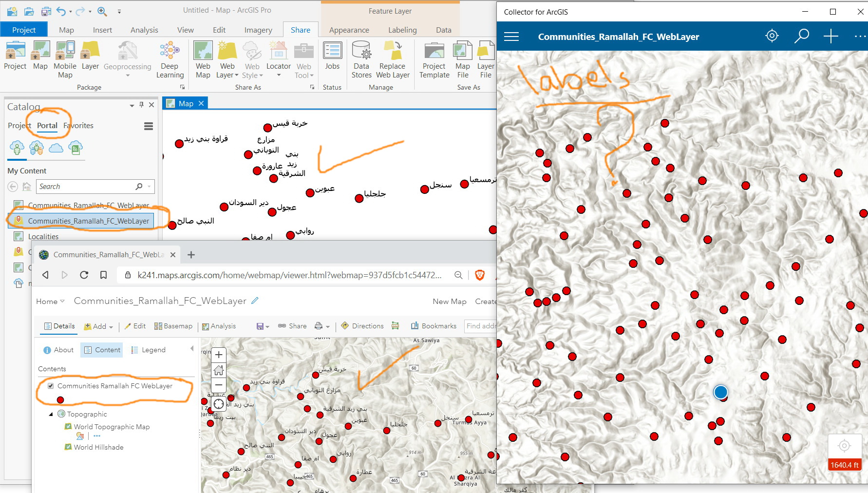Click Web Map in Share As group
Image resolution: width=868 pixels, height=493 pixels.
pyautogui.click(x=203, y=59)
